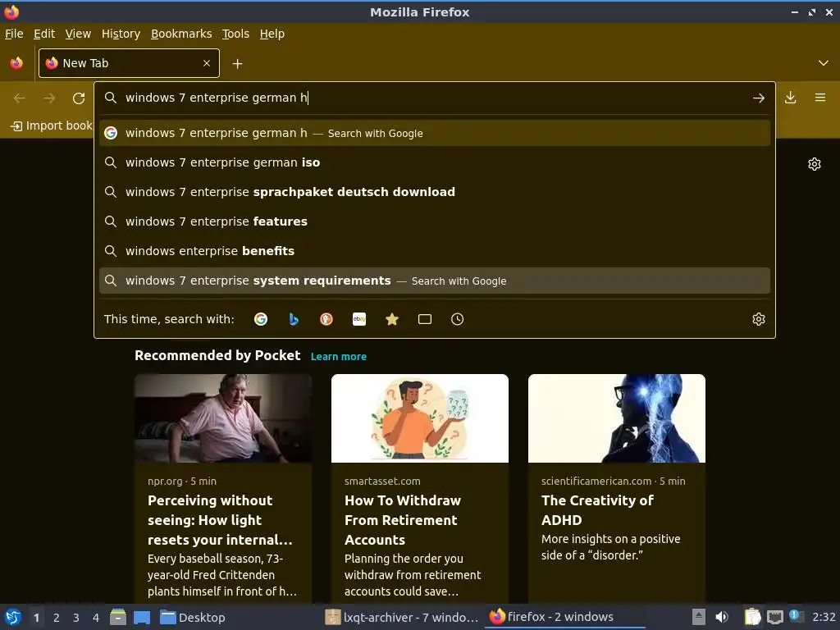Open the npr.org article thumbnail image

coord(223,418)
